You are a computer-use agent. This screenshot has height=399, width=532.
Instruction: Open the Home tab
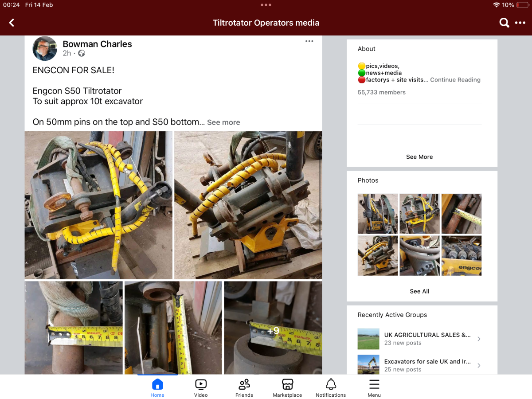point(157,387)
